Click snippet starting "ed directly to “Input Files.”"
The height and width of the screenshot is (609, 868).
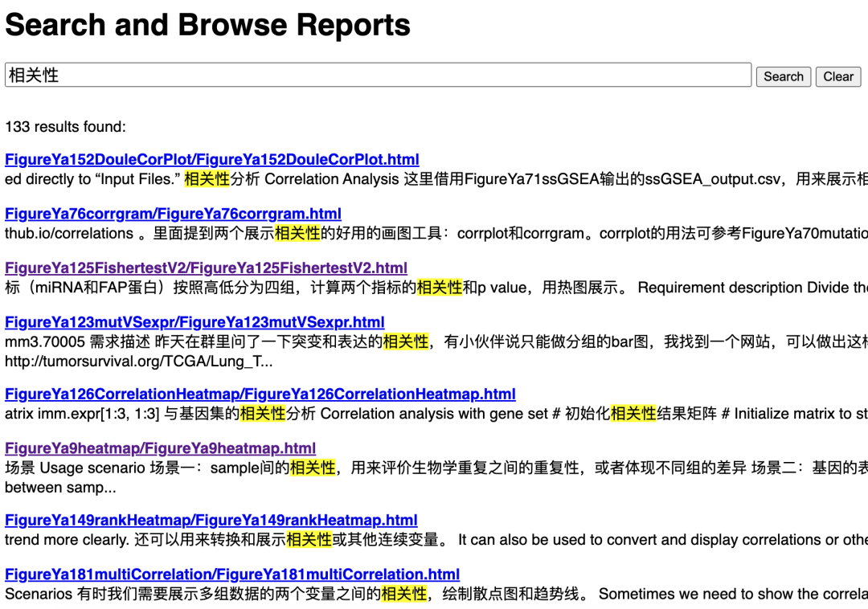tap(436, 179)
